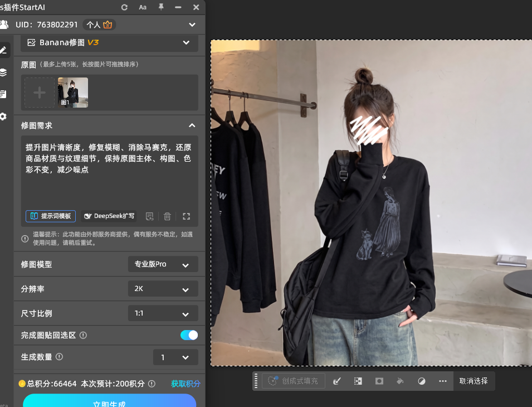Click 创成式填充 generative fill button

294,381
